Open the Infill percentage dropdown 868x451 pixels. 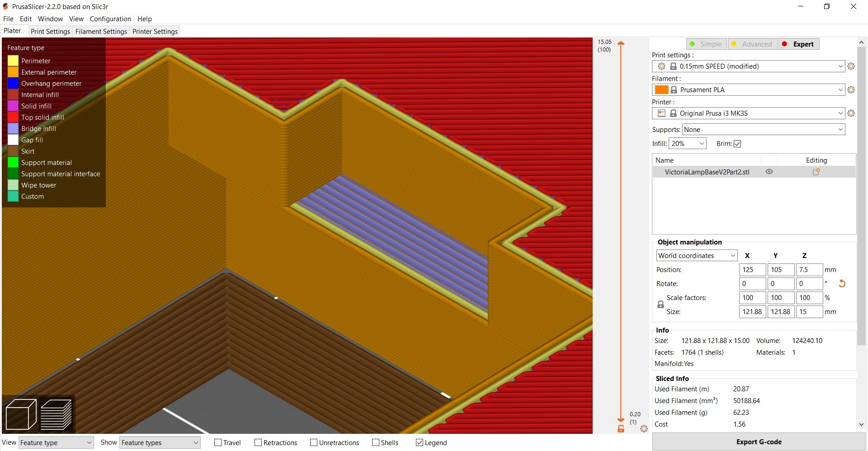(x=687, y=144)
